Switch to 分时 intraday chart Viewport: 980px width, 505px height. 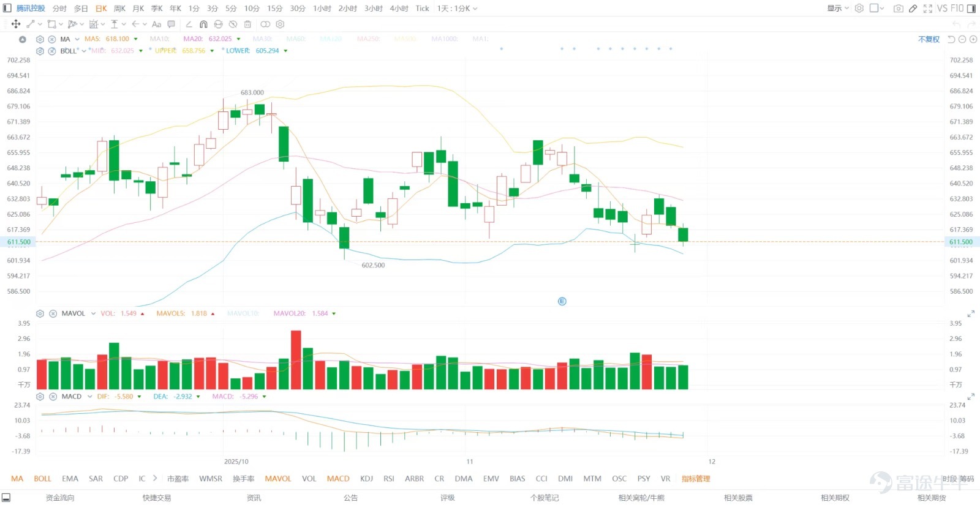tap(59, 9)
